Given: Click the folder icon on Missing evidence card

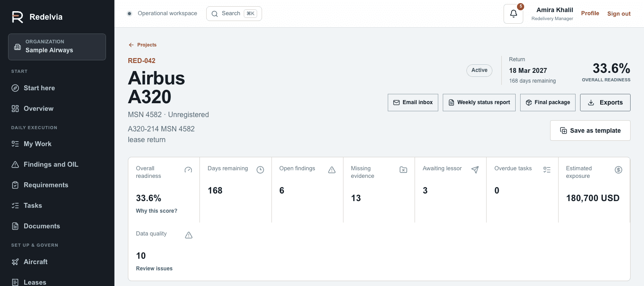Looking at the screenshot, I should 403,170.
